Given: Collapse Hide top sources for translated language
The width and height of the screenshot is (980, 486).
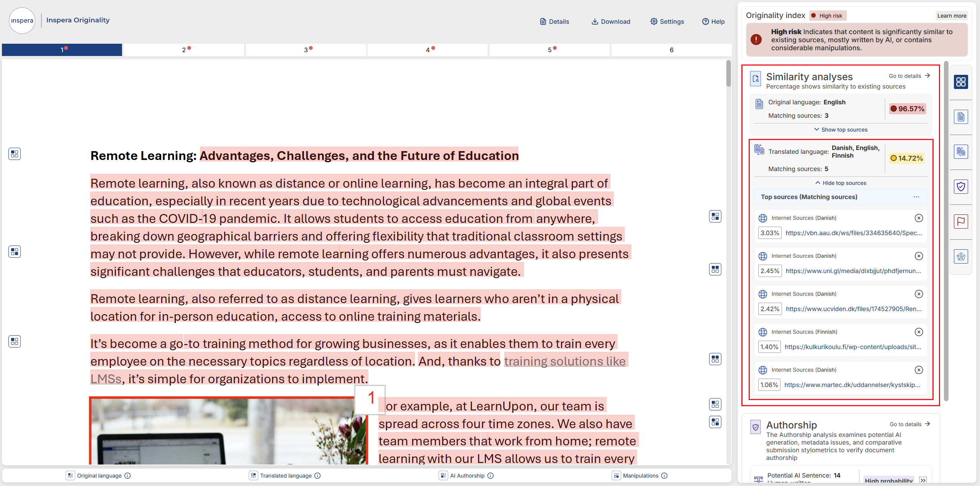Looking at the screenshot, I should (x=841, y=183).
